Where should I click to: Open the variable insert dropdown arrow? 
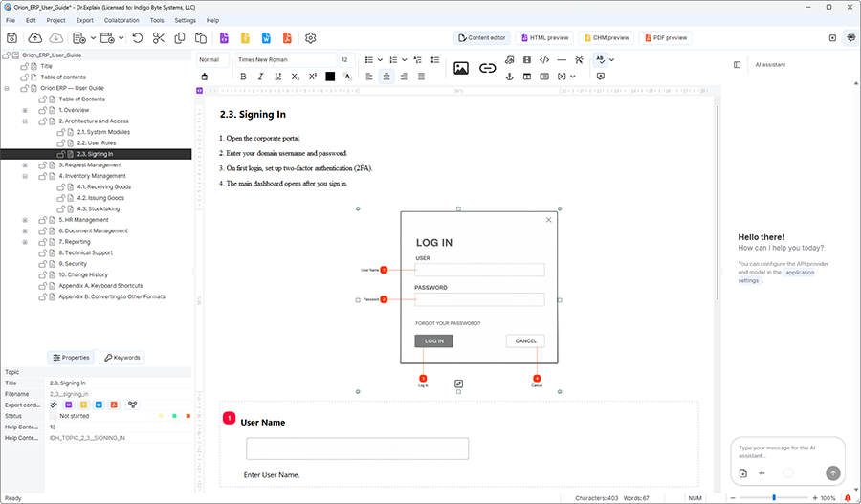573,77
